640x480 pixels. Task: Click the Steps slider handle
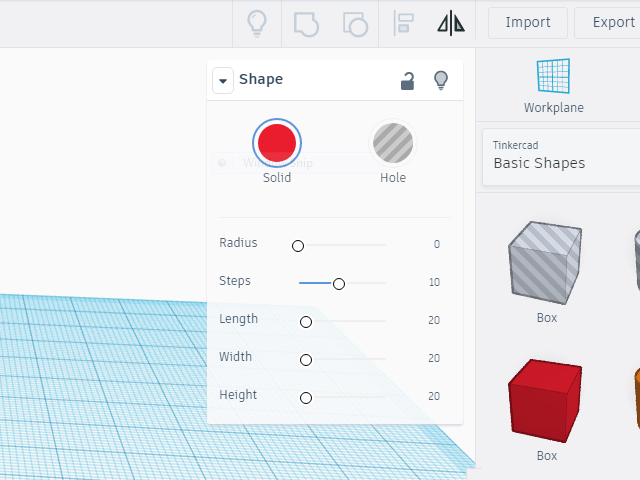[339, 284]
